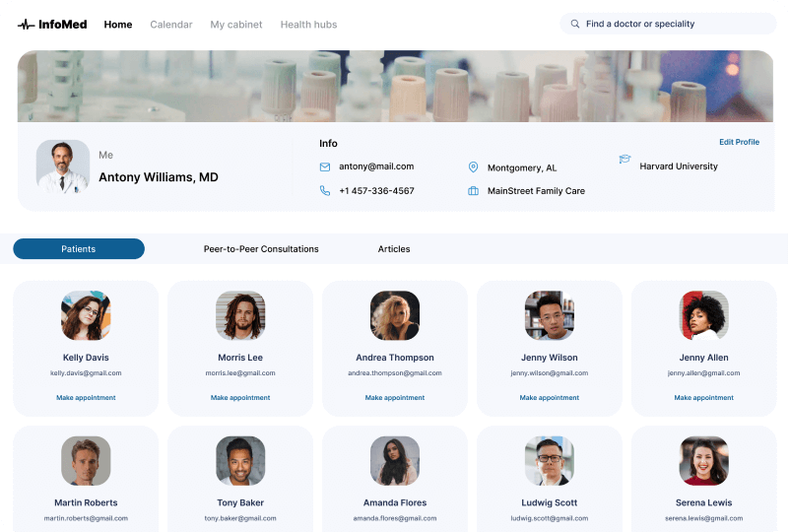Screen dimensions: 789x532
Task: Click the name Antony Williams, MD
Action: 158,177
